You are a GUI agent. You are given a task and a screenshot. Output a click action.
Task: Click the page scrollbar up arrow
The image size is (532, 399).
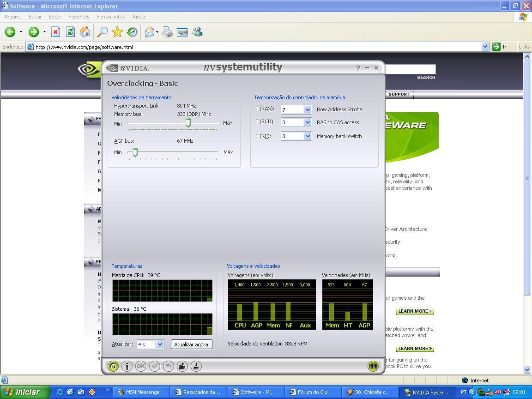tap(527, 57)
